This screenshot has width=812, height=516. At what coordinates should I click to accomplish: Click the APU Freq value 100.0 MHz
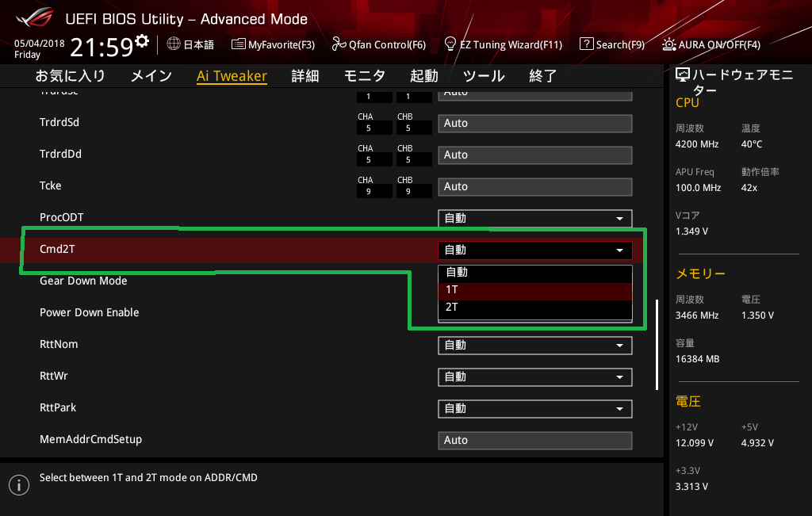(x=698, y=188)
